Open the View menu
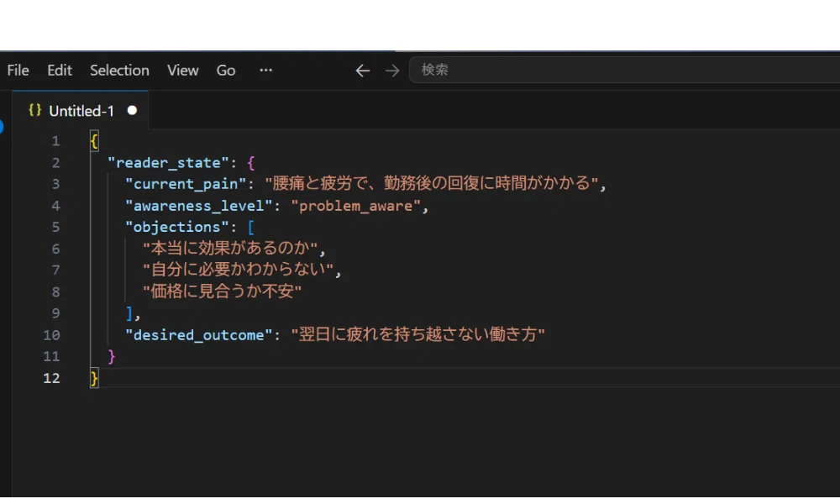 (182, 71)
